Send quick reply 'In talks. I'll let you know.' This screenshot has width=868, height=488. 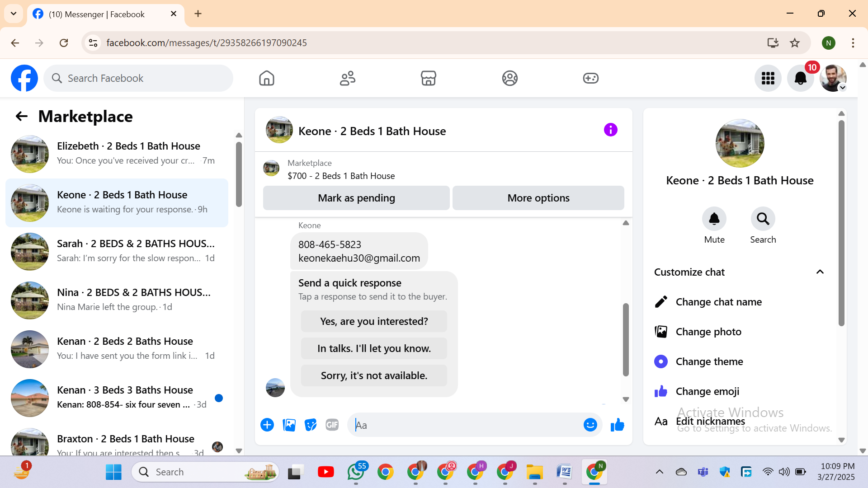coord(374,348)
